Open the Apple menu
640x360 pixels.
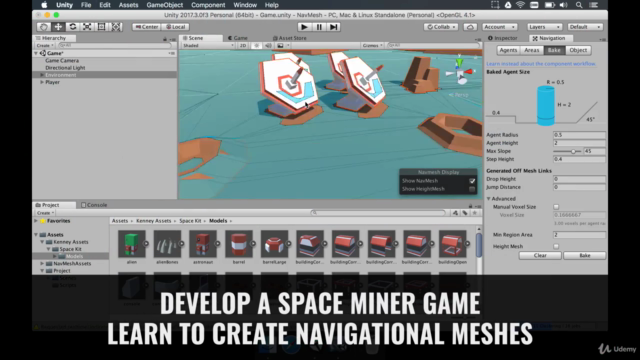pyautogui.click(x=44, y=5)
